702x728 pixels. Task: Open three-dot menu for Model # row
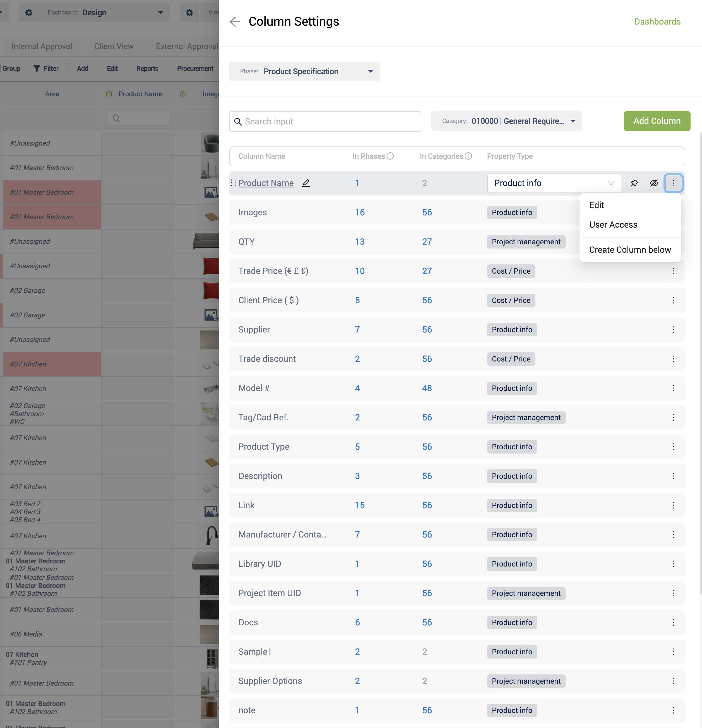click(673, 388)
